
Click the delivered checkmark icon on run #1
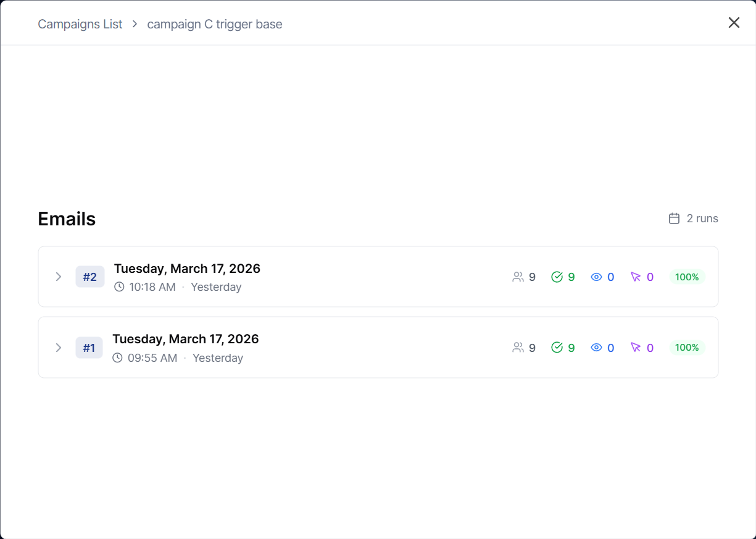click(555, 347)
